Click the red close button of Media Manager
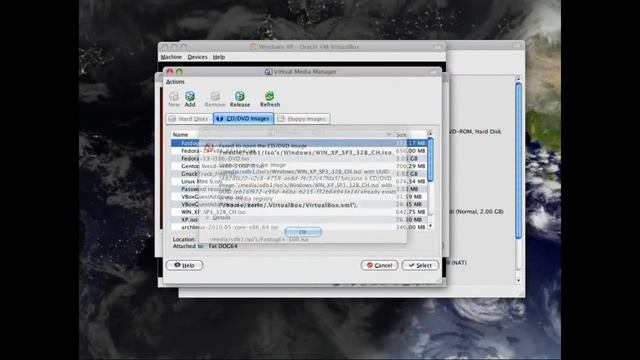640x360 pixels. coord(170,72)
